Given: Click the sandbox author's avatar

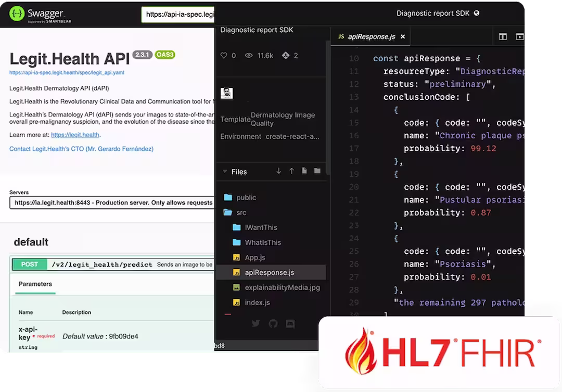Looking at the screenshot, I should [x=226, y=93].
